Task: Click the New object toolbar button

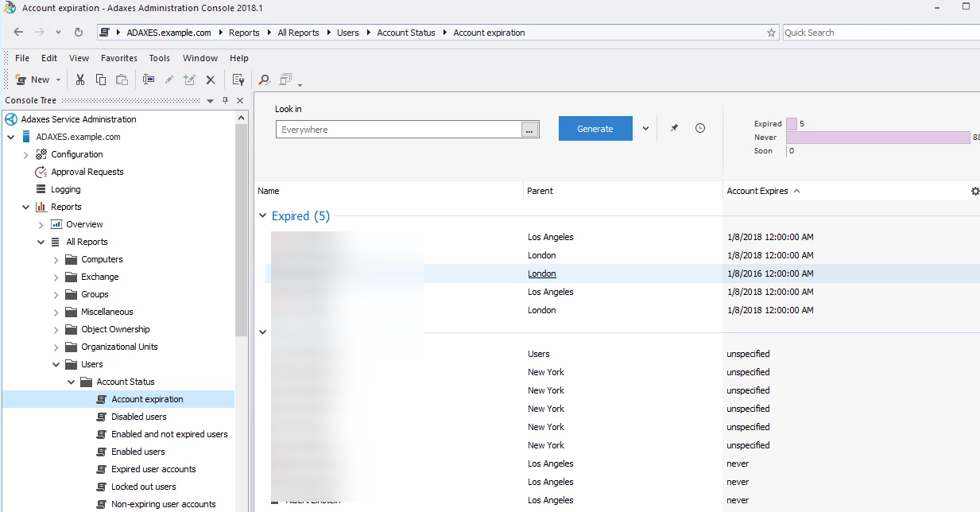Action: pos(33,80)
